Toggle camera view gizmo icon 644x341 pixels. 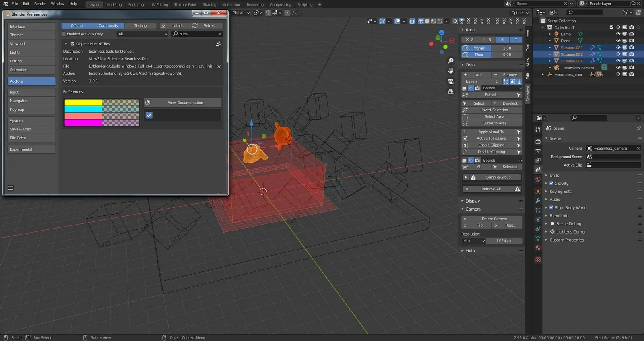tap(451, 81)
